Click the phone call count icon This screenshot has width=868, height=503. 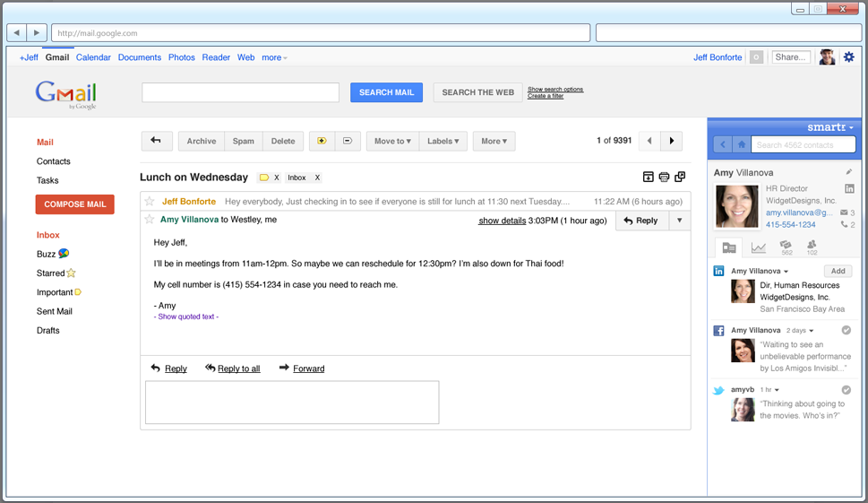[844, 224]
